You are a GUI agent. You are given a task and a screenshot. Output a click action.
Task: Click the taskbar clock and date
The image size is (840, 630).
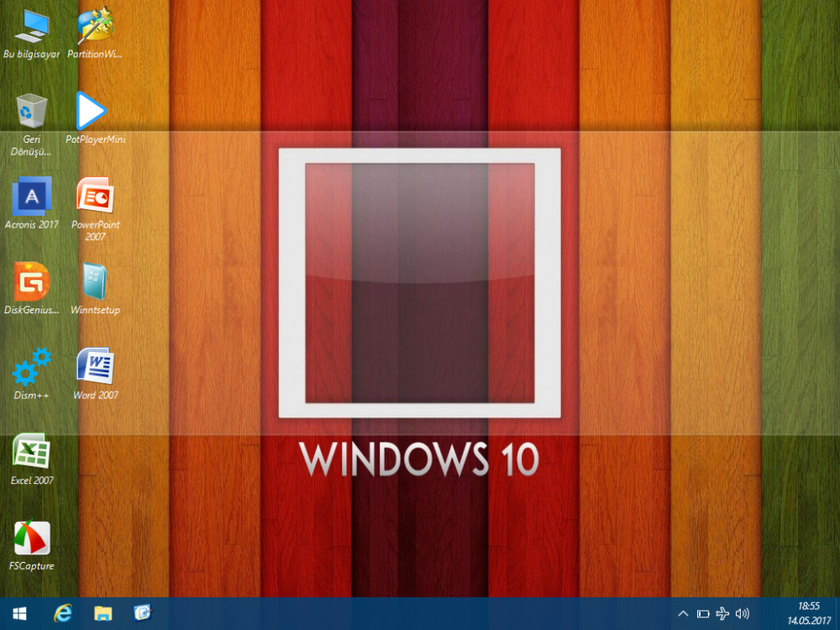click(x=807, y=613)
